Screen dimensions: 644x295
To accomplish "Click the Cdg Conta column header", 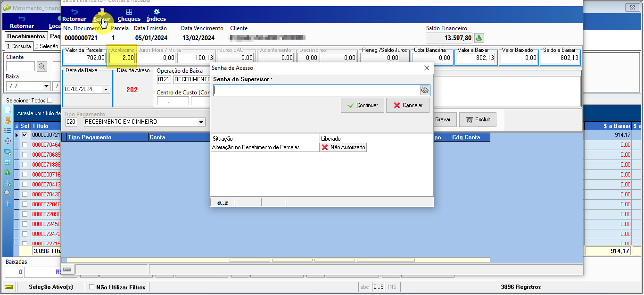I will (470, 137).
